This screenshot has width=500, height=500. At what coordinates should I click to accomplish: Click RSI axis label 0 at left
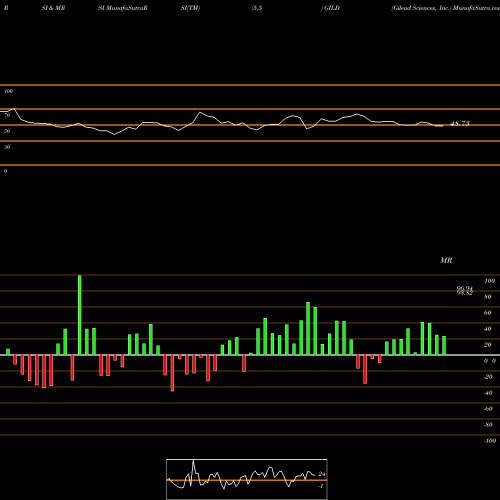5,171
